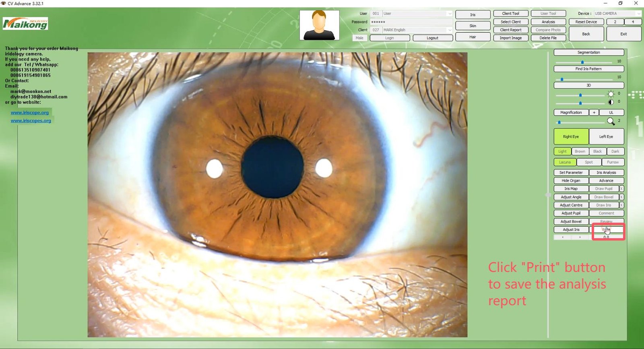Image resolution: width=644 pixels, height=349 pixels.
Task: Click the X beside Draw Iris
Action: 621,205
